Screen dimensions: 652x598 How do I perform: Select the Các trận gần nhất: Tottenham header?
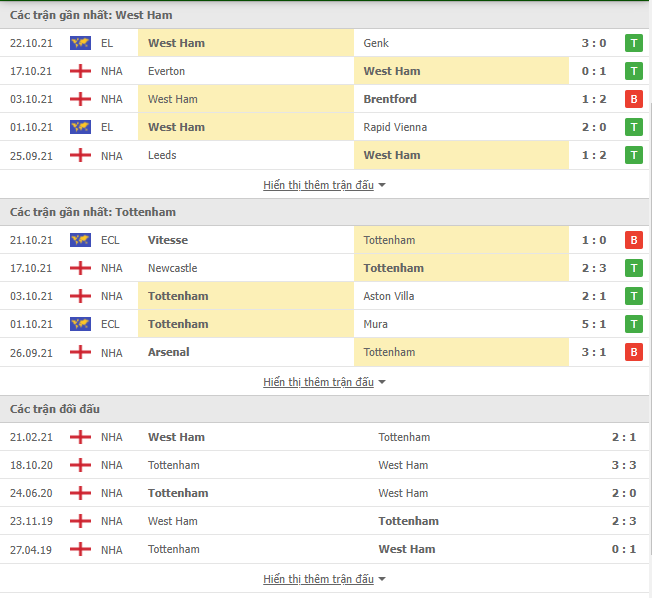click(x=93, y=212)
